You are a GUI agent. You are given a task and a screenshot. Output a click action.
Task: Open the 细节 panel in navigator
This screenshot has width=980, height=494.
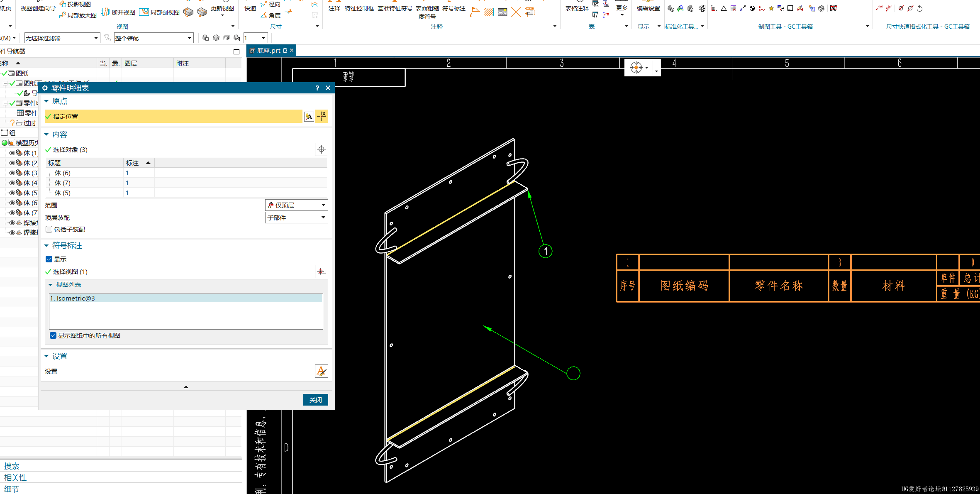point(12,489)
